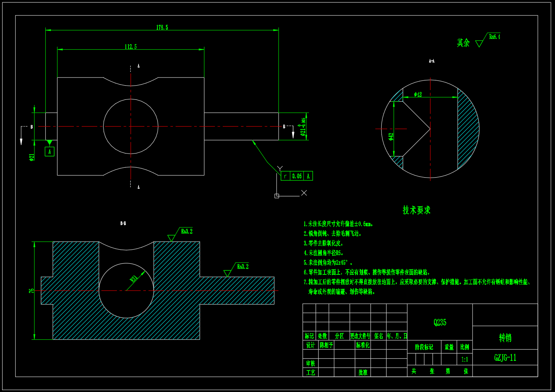The height and width of the screenshot is (392, 555).
Task: Select the 年、月、日 cell
Action: coord(397,336)
